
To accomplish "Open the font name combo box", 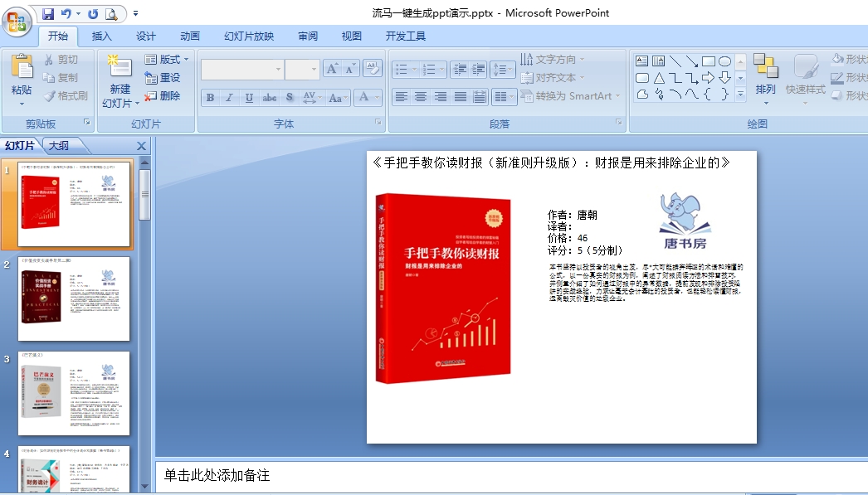I will pyautogui.click(x=242, y=69).
